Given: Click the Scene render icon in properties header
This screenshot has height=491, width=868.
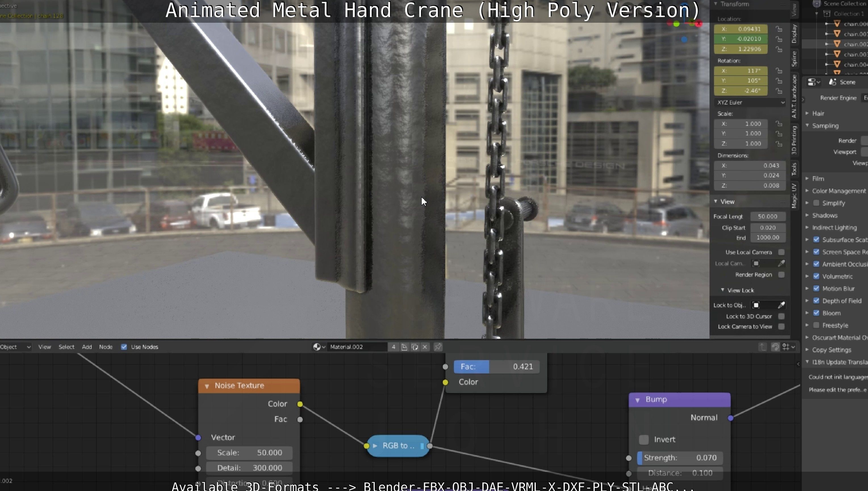Looking at the screenshot, I should [833, 82].
